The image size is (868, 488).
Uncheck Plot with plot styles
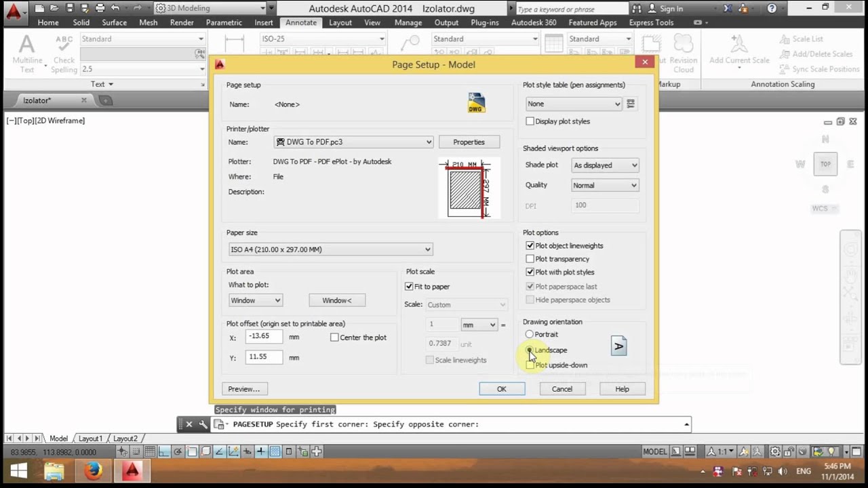pyautogui.click(x=530, y=272)
